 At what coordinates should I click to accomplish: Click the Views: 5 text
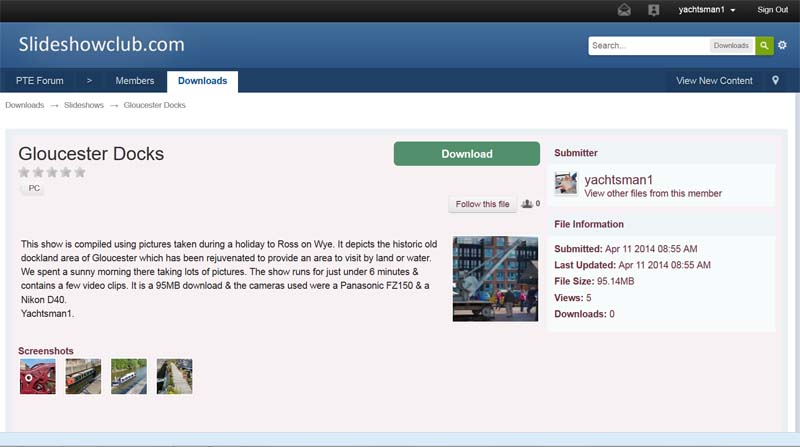tap(572, 297)
